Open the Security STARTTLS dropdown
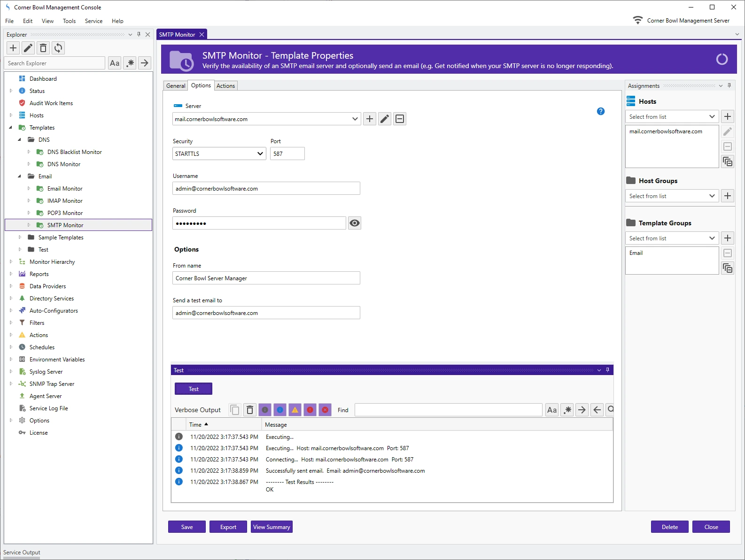Viewport: 745px width, 560px height. coord(219,153)
